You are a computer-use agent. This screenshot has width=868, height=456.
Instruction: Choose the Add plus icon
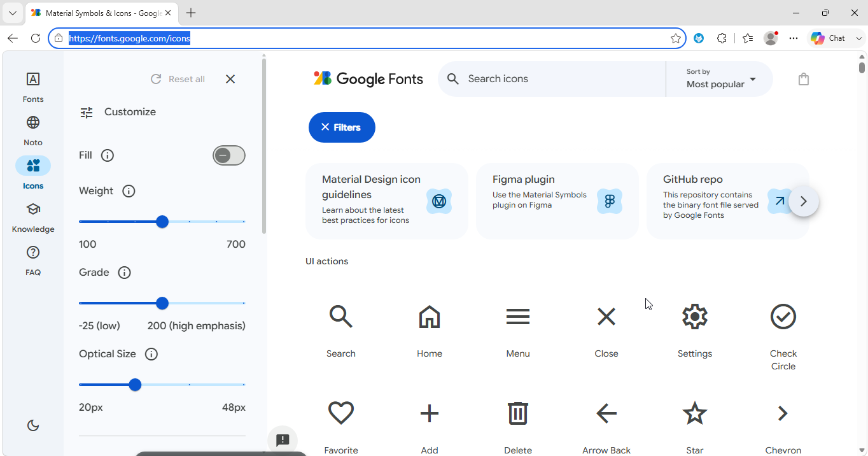[x=430, y=413]
